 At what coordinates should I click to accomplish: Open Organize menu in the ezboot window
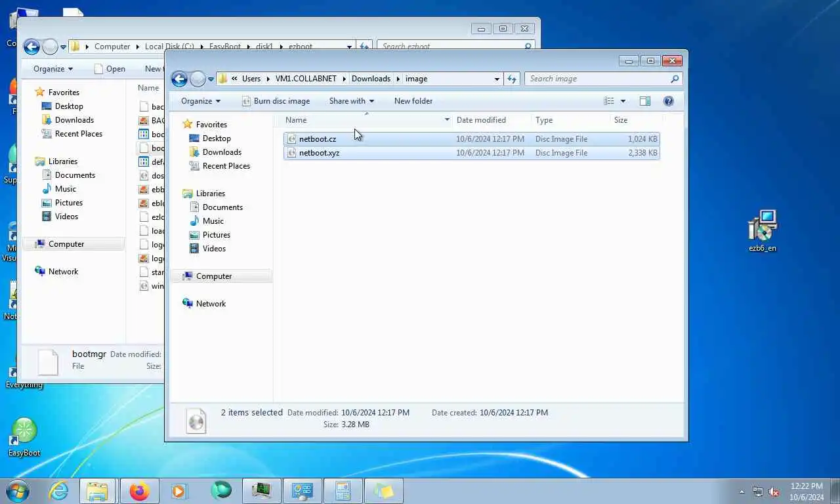pyautogui.click(x=53, y=69)
